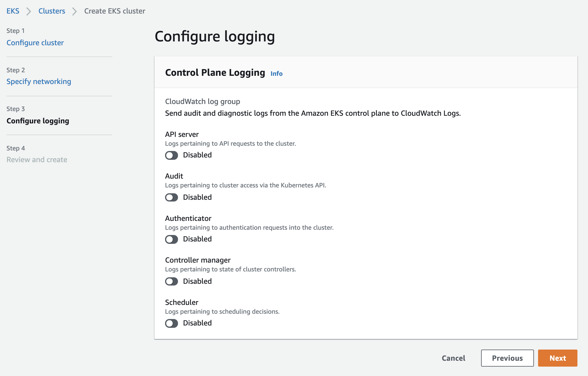Enable API server logging toggle
The height and width of the screenshot is (376, 588).
tap(172, 155)
